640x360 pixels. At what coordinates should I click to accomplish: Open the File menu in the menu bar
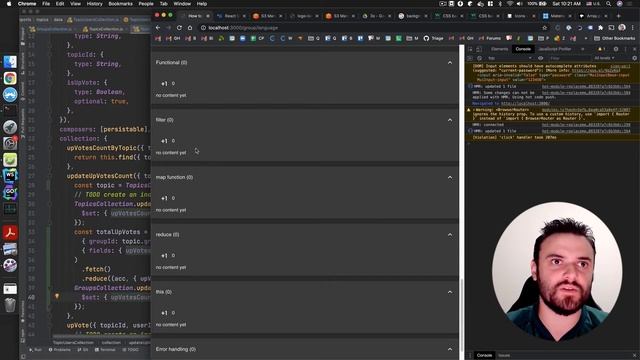(46, 4)
